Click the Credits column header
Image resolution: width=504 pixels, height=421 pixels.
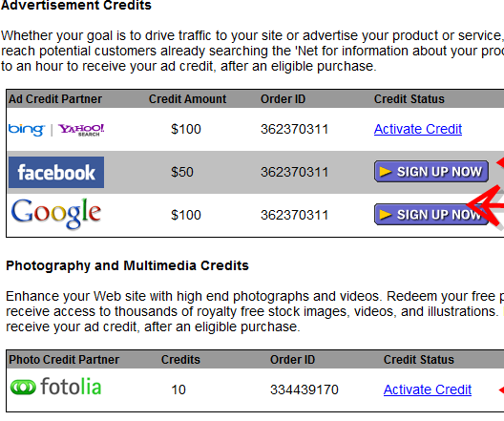tap(180, 360)
